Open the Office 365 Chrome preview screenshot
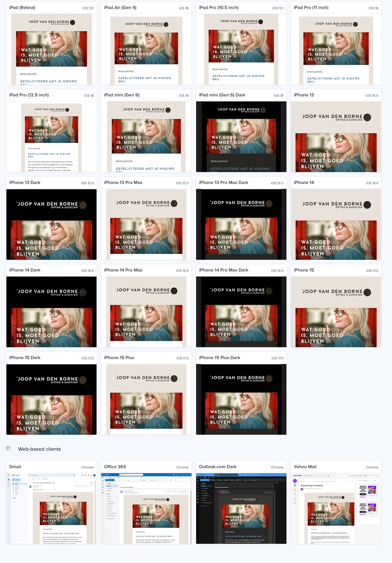 coord(146,509)
